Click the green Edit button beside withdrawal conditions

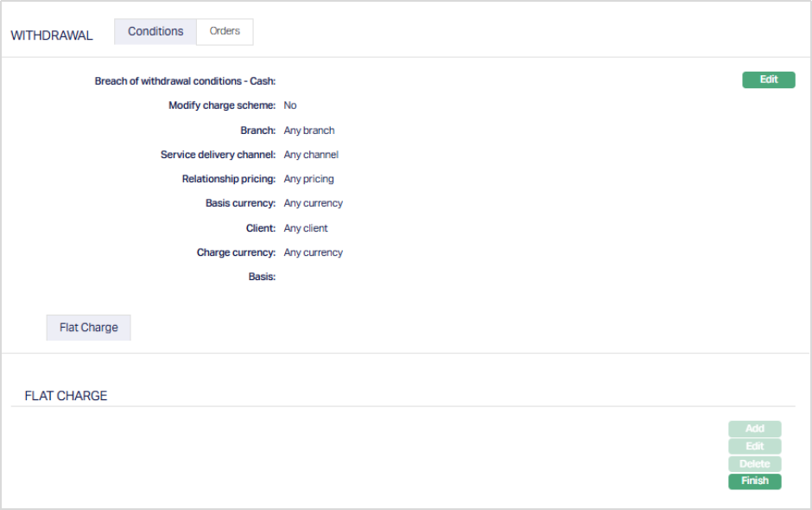point(768,80)
